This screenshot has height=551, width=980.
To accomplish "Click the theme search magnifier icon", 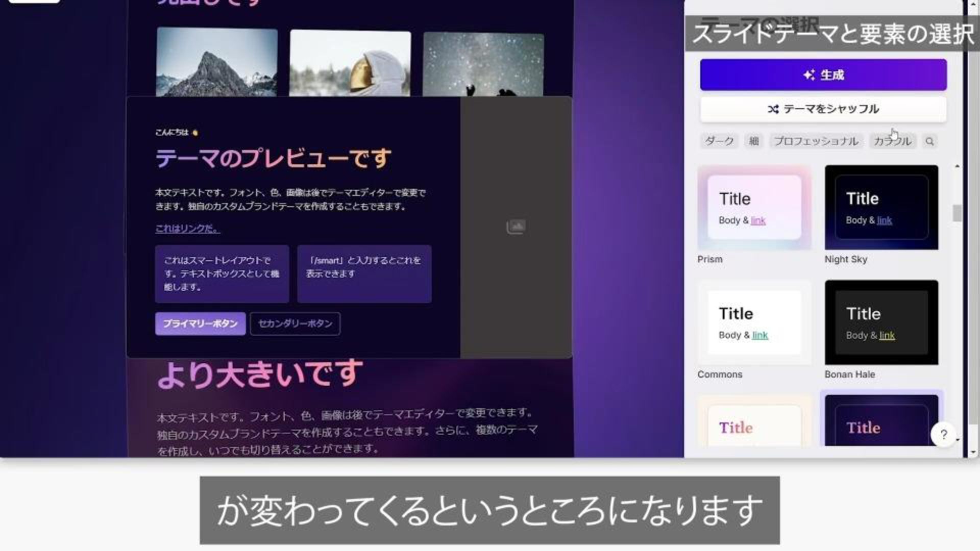I will tap(929, 141).
